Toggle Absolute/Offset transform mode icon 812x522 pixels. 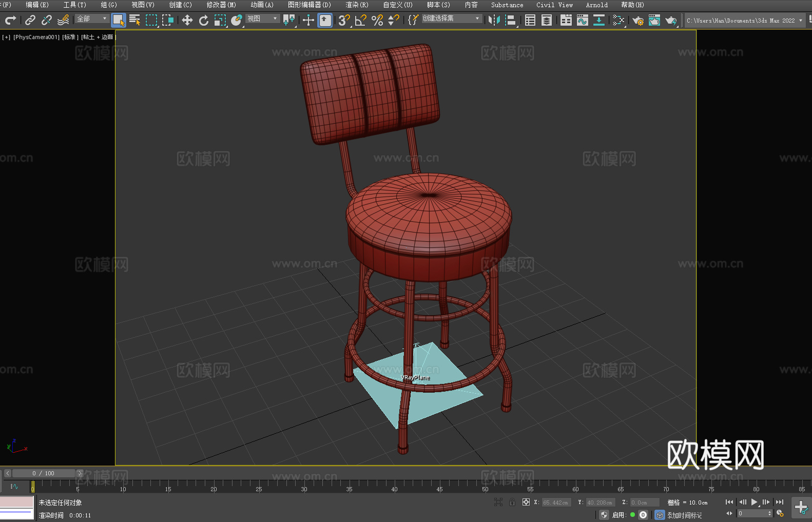click(526, 502)
